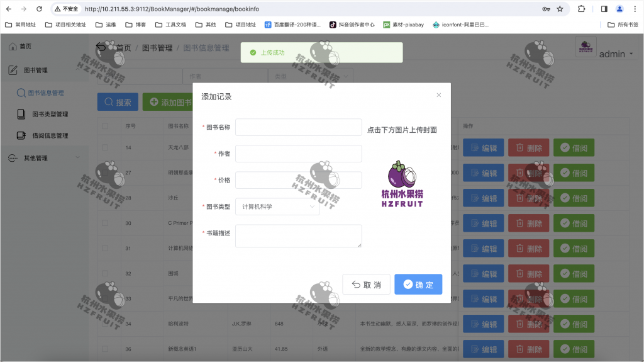Open the 博客 bookmark folder

click(136, 25)
